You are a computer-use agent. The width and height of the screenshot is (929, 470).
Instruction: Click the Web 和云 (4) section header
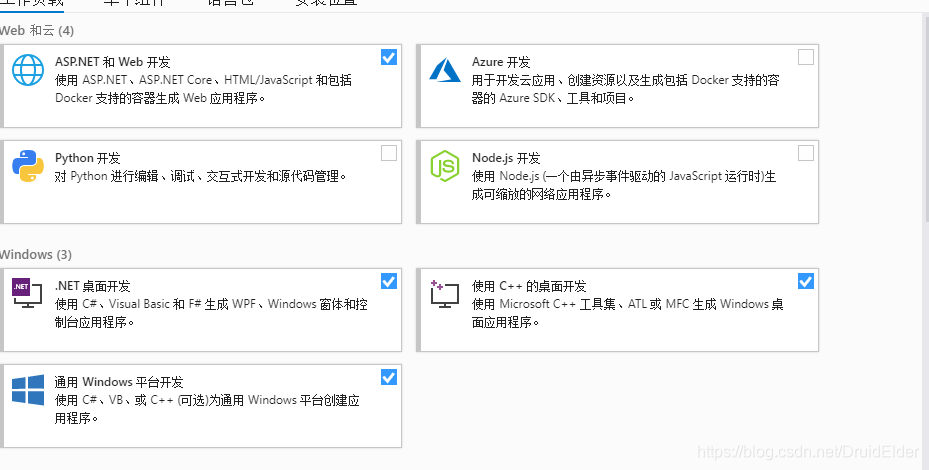tap(37, 30)
